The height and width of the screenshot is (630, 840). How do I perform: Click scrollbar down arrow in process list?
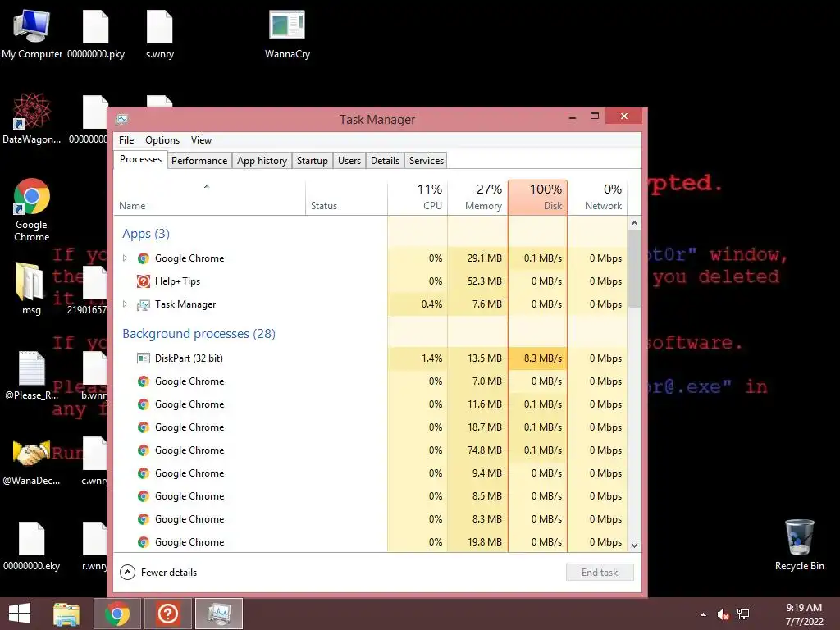(634, 546)
